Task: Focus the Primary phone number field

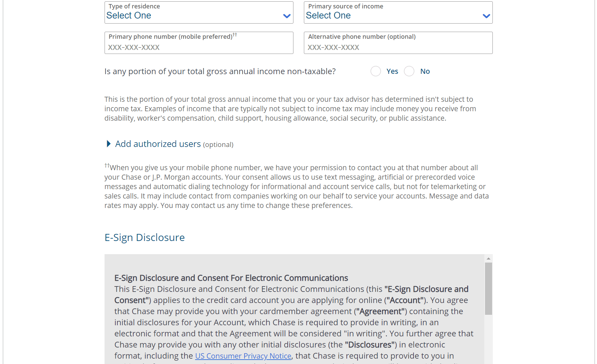Action: 199,43
